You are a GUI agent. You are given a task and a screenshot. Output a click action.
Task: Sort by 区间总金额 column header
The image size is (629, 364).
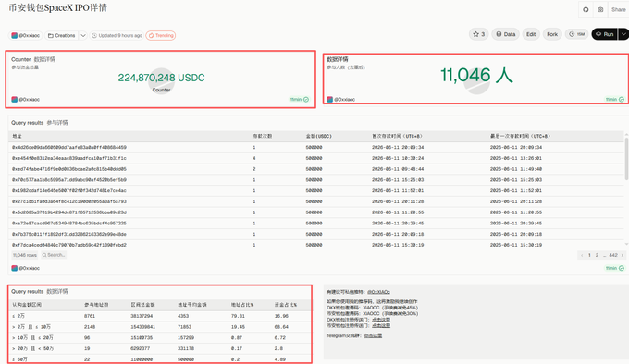click(x=142, y=305)
